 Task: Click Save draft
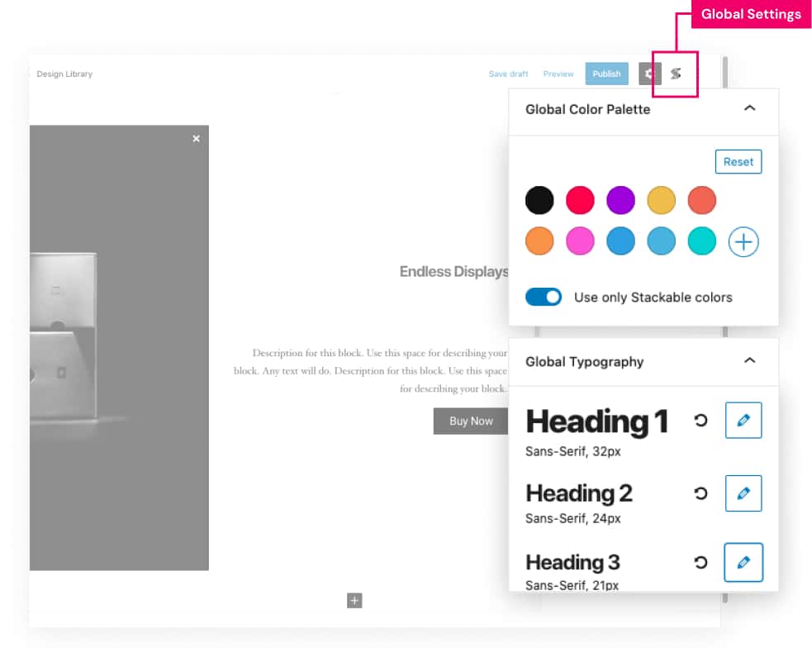[508, 74]
